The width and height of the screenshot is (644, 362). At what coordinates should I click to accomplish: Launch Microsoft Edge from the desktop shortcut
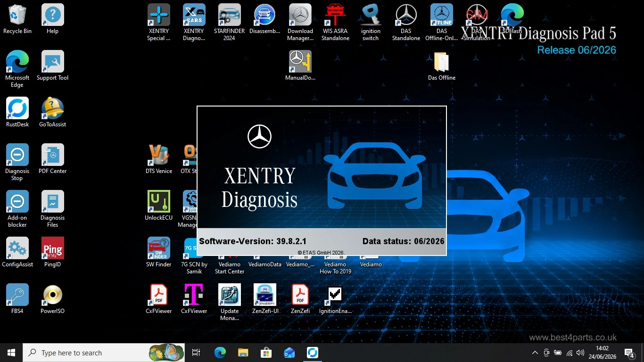pos(17,69)
